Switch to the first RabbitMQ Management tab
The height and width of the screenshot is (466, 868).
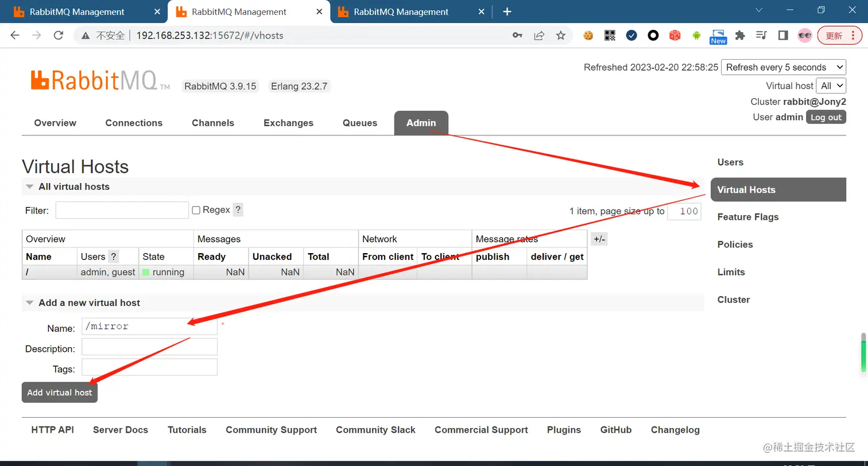point(77,11)
